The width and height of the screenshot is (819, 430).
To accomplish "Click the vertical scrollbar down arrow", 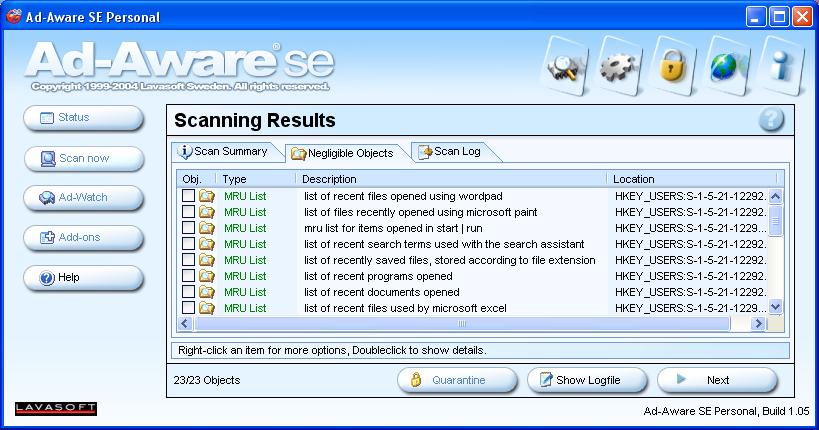I will [776, 307].
